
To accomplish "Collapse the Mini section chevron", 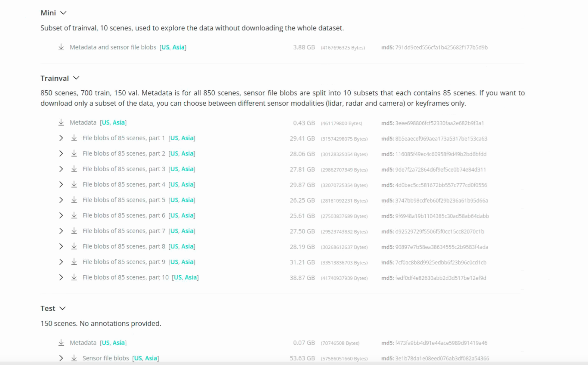I will [63, 13].
